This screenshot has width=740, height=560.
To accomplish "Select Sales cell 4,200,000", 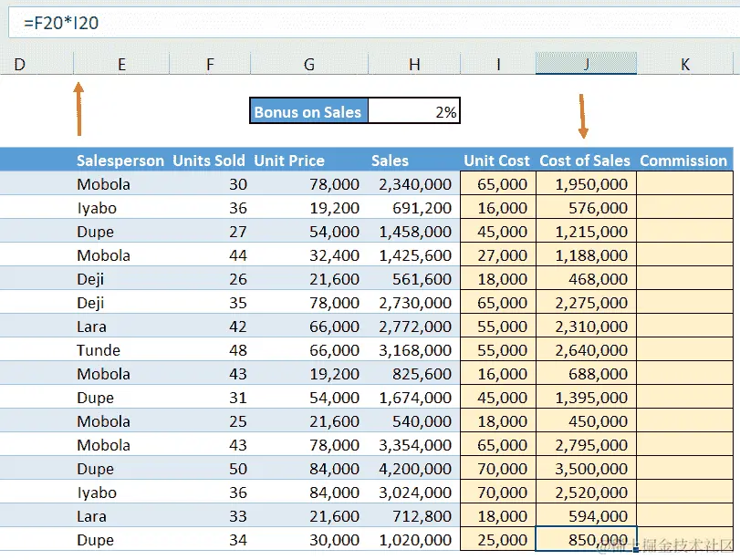I will coord(414,468).
